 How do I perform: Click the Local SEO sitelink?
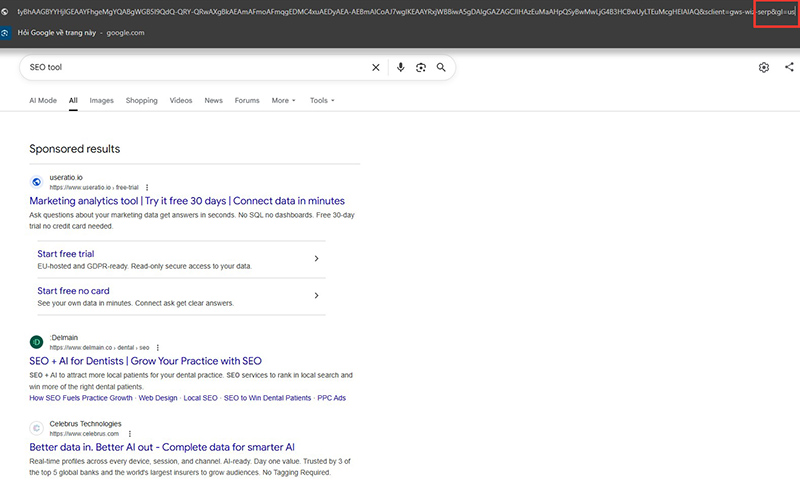pyautogui.click(x=201, y=398)
